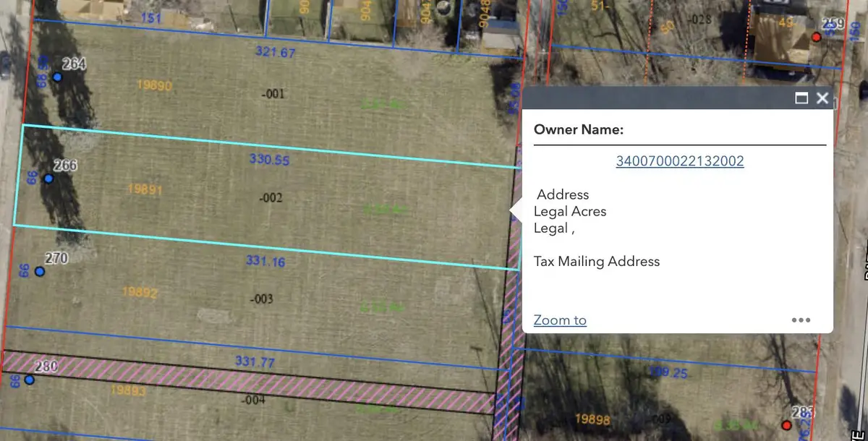Screen dimensions: 868x441
Task: Select the red address point labeled 259
Action: click(x=816, y=37)
